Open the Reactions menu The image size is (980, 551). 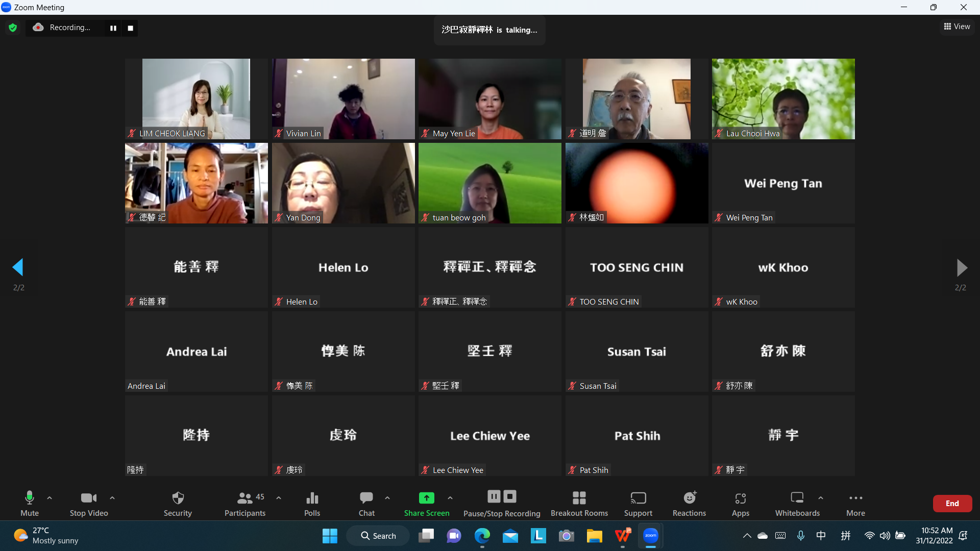click(689, 503)
